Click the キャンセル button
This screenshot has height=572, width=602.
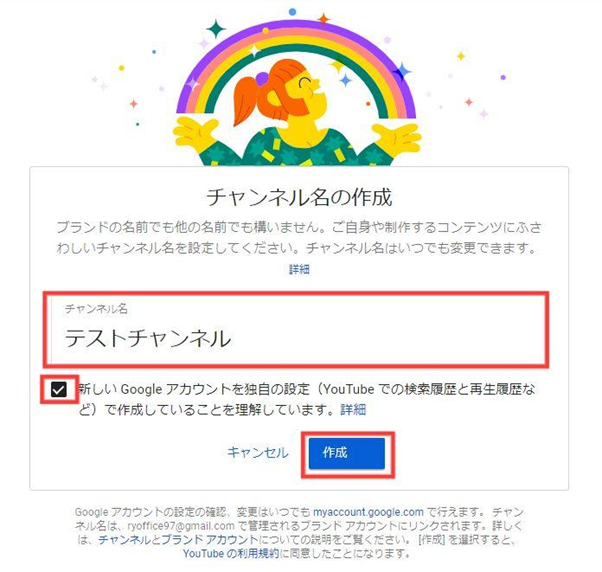258,453
